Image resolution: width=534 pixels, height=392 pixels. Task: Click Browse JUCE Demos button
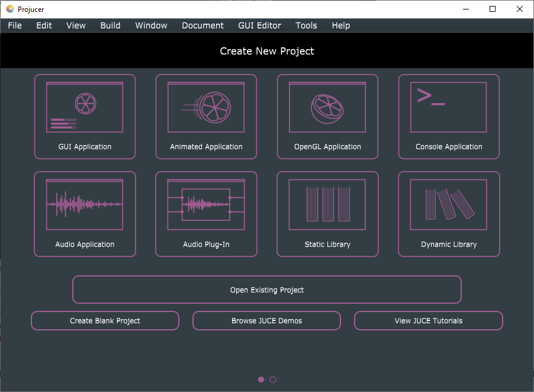coord(266,321)
